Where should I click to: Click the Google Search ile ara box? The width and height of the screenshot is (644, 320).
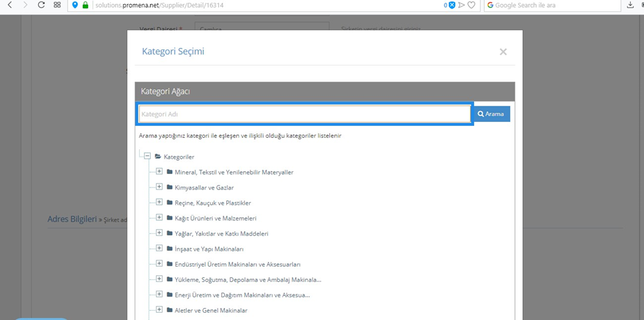tap(552, 5)
